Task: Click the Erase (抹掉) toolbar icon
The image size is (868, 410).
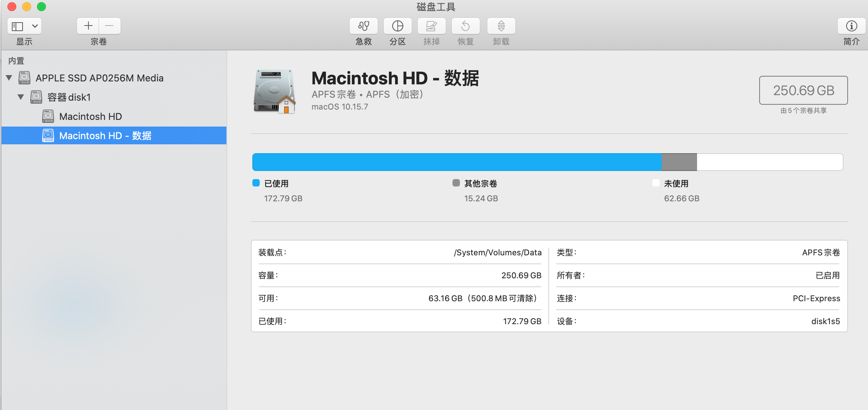Action: coord(431,26)
